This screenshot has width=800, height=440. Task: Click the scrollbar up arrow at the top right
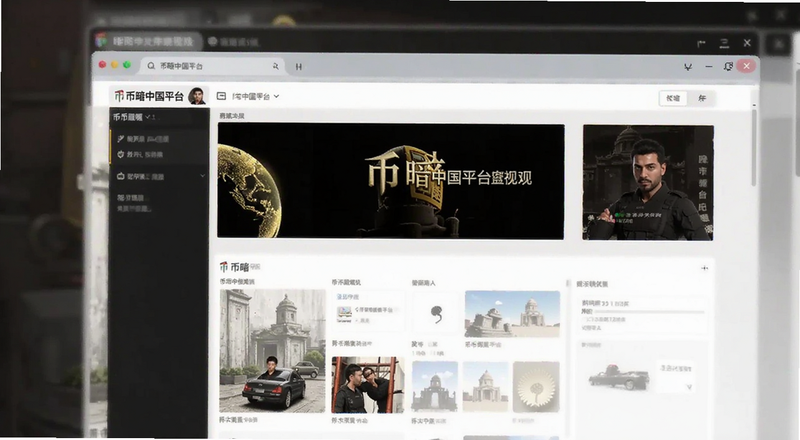[x=754, y=105]
